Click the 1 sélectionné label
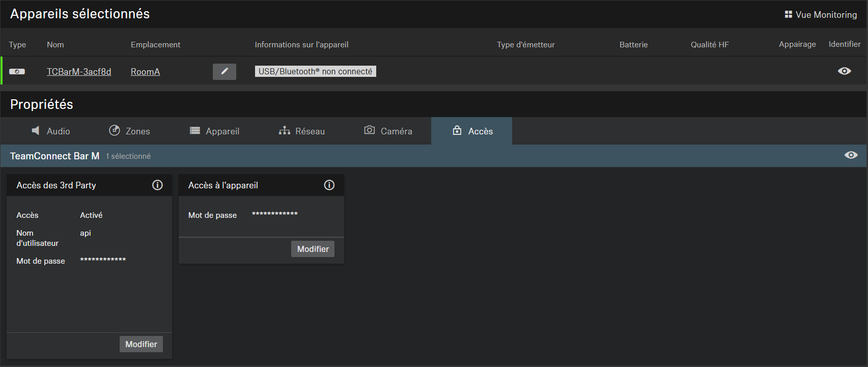Screen dimensions: 868x367 click(128, 156)
